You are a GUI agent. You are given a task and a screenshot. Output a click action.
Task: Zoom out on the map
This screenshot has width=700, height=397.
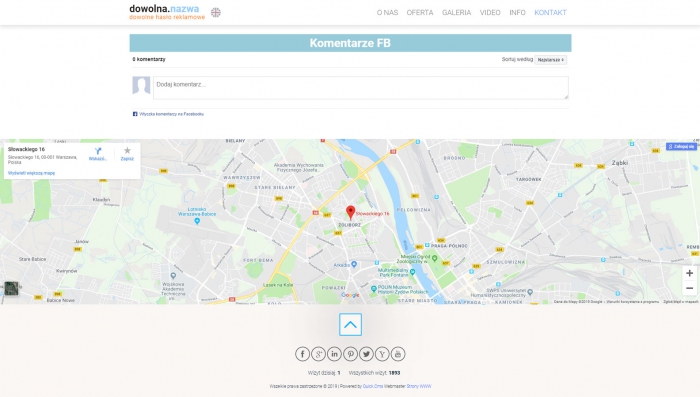tap(689, 288)
